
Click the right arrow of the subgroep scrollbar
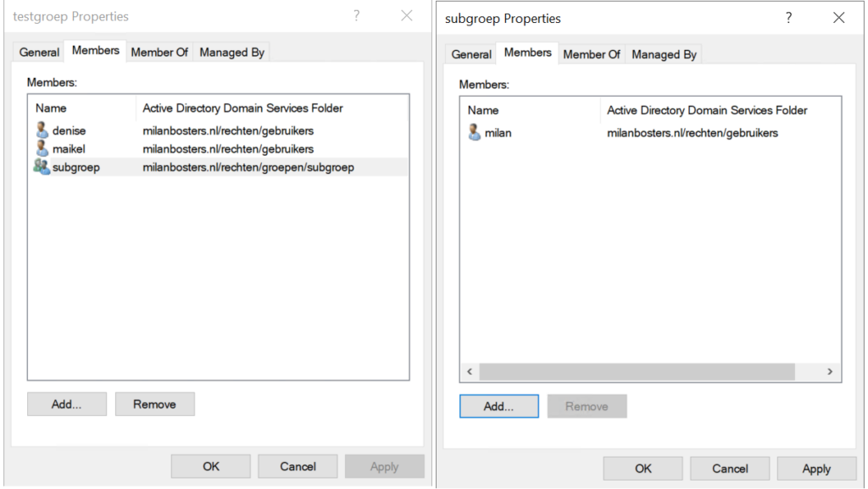[x=831, y=371]
